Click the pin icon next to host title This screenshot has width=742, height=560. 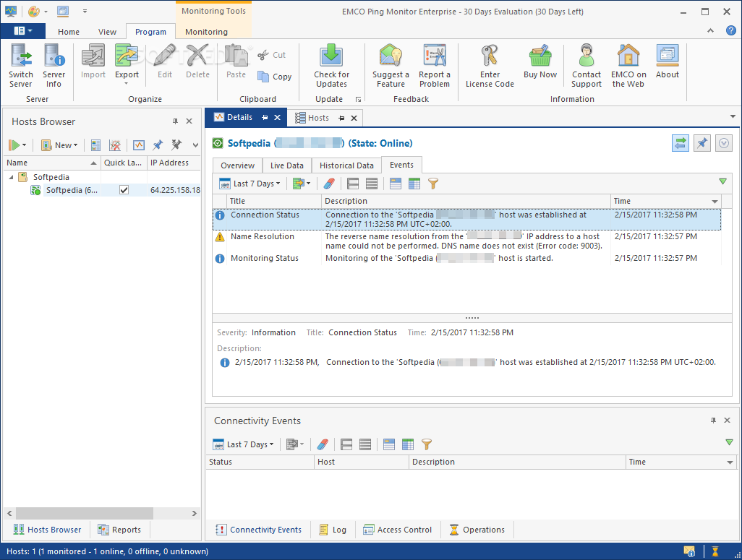702,143
